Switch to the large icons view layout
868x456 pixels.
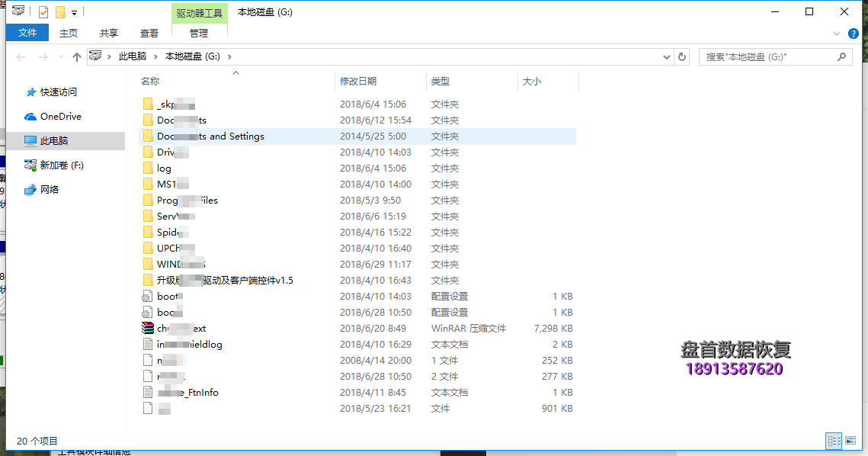coord(850,441)
